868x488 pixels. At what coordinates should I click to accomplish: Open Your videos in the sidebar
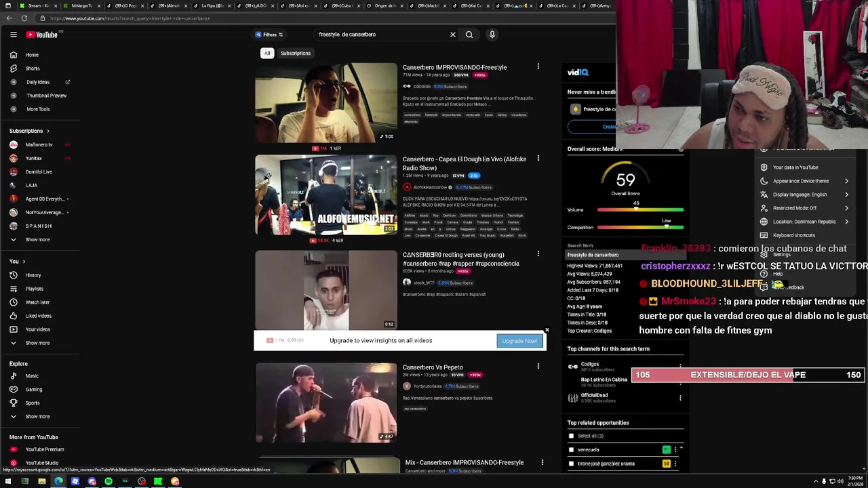pos(37,329)
